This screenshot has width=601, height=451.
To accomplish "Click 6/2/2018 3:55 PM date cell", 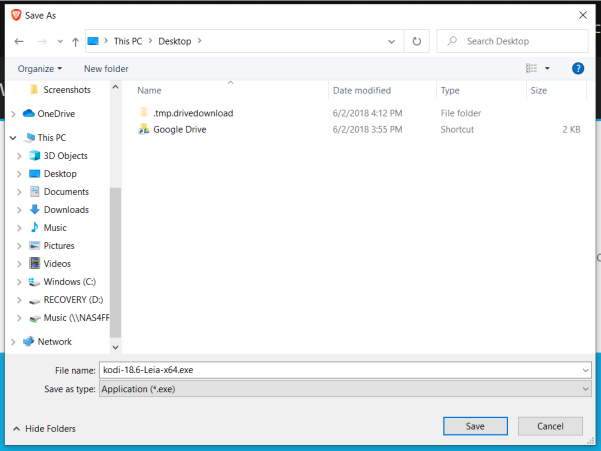I will click(368, 130).
